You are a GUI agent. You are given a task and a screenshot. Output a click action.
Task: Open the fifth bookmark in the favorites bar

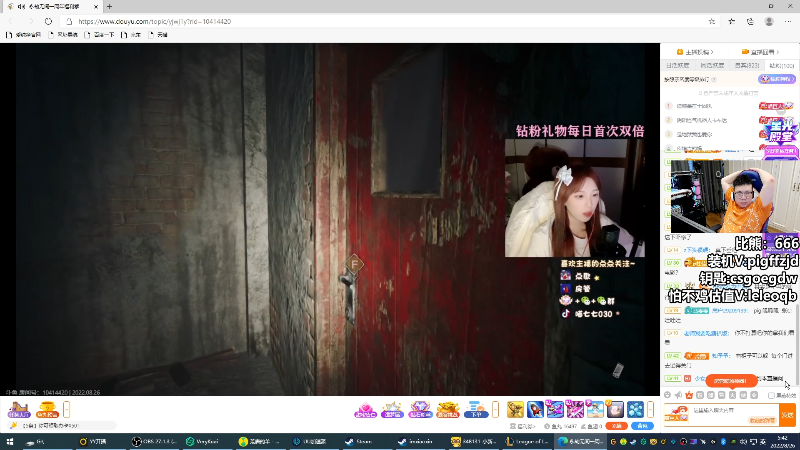tap(158, 35)
